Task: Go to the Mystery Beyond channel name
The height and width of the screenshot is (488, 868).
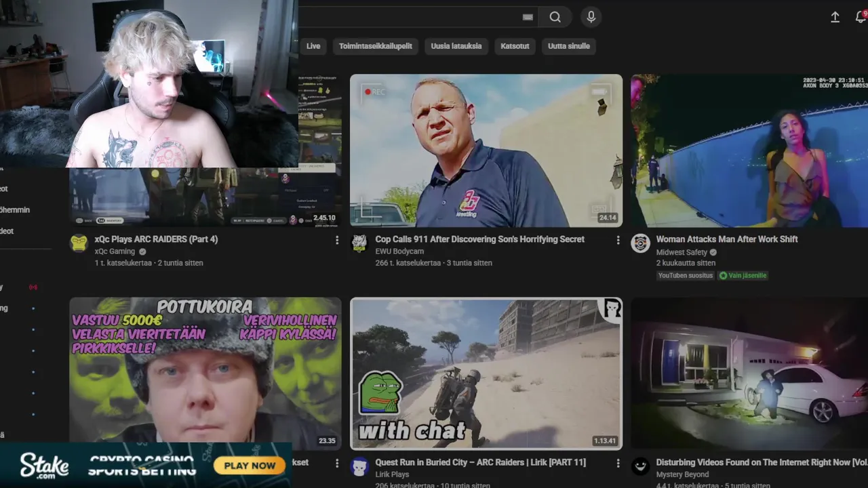Action: pyautogui.click(x=683, y=474)
